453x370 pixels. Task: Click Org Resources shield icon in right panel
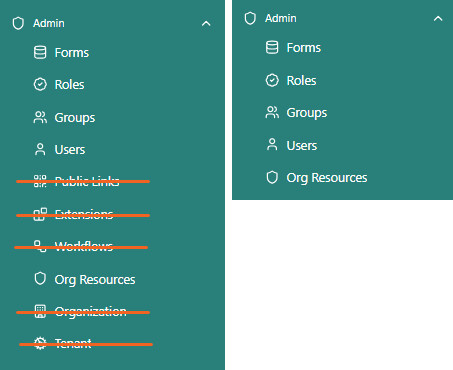(x=272, y=177)
